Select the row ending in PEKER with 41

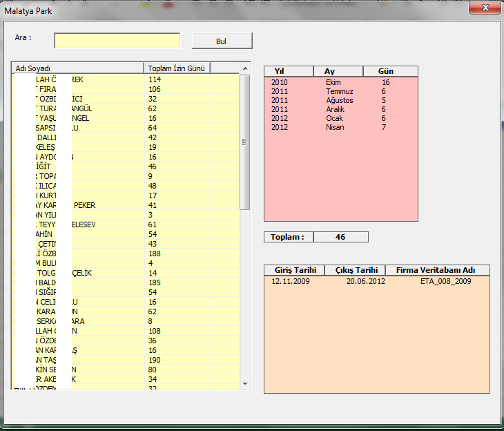(126, 205)
